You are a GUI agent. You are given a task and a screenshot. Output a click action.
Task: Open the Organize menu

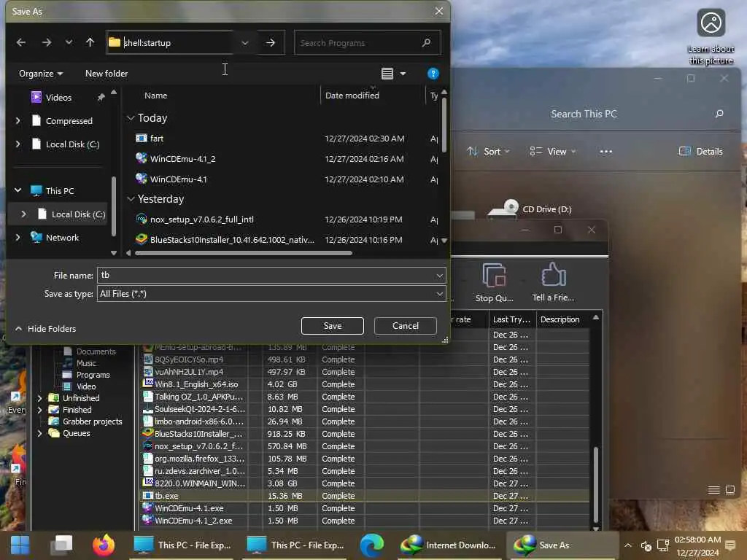coord(41,74)
